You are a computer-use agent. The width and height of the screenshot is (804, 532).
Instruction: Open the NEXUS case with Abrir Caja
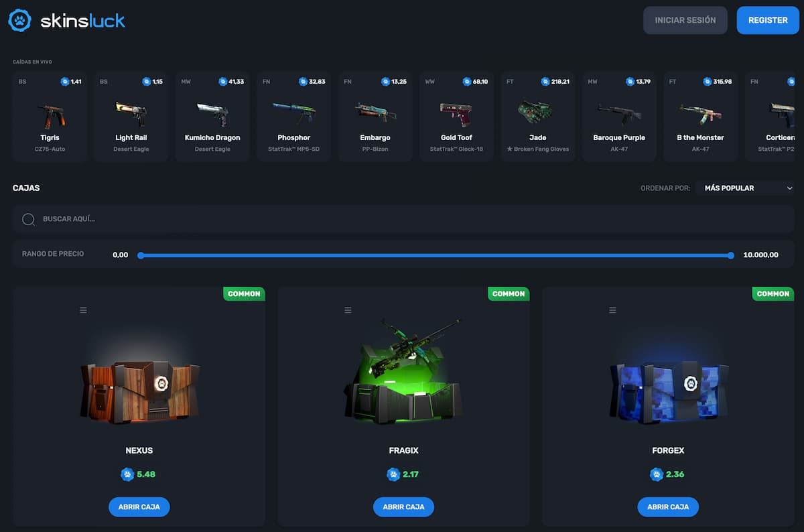coord(139,507)
